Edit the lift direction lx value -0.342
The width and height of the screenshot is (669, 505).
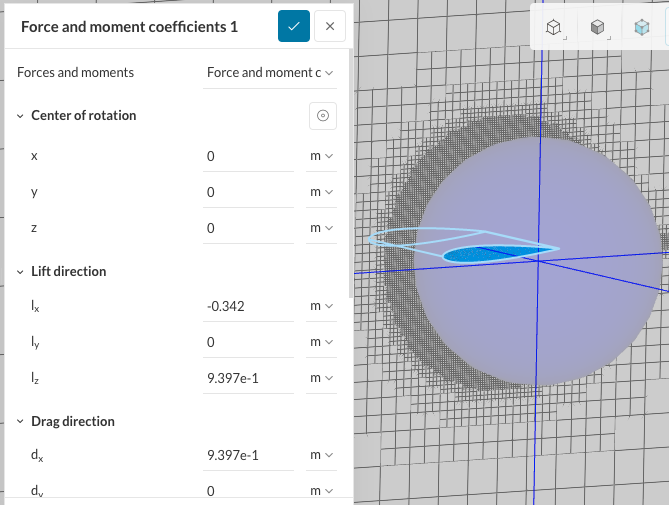pyautogui.click(x=248, y=306)
